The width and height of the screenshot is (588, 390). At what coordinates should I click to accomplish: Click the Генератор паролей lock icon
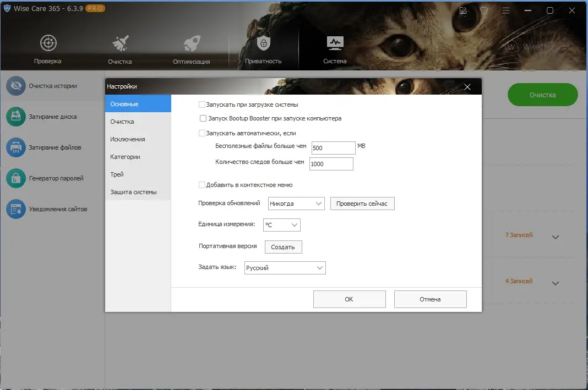16,178
